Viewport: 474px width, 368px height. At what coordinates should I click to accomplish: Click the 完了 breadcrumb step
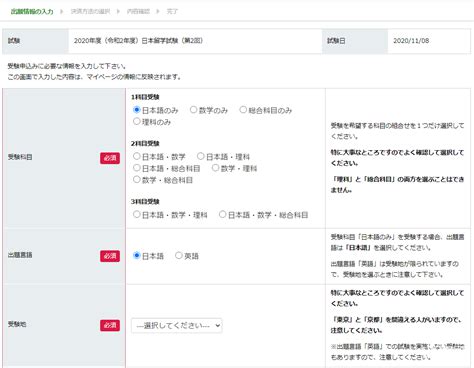coord(172,12)
